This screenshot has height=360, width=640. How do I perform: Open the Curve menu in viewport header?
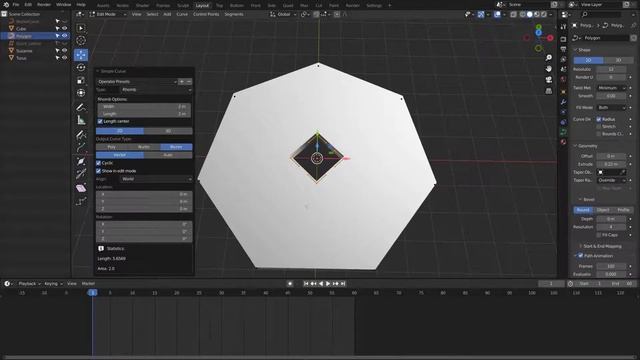[x=182, y=14]
